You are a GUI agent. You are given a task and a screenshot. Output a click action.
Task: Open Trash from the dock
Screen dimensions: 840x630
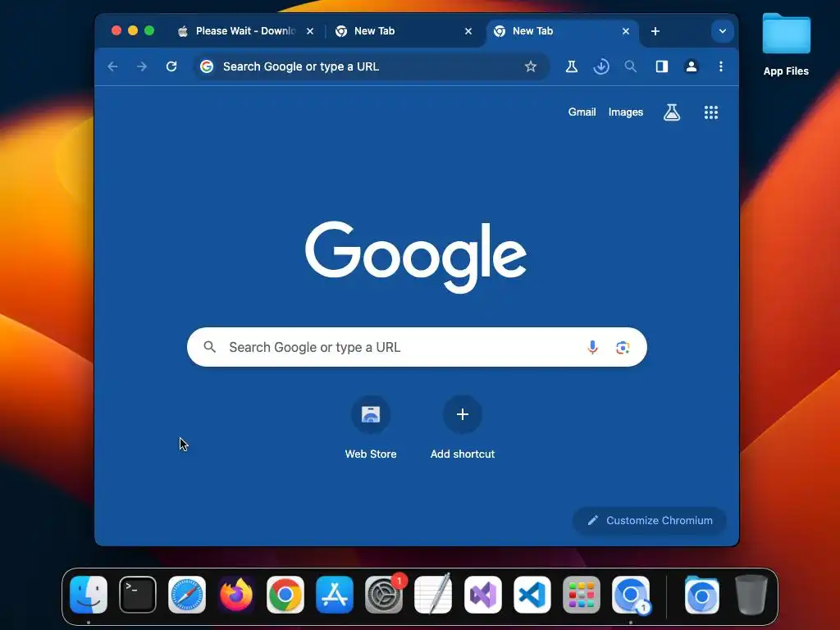pos(751,595)
